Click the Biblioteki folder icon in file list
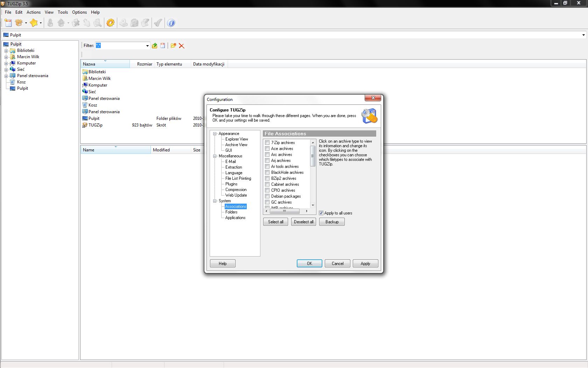The image size is (588, 368). tap(85, 72)
